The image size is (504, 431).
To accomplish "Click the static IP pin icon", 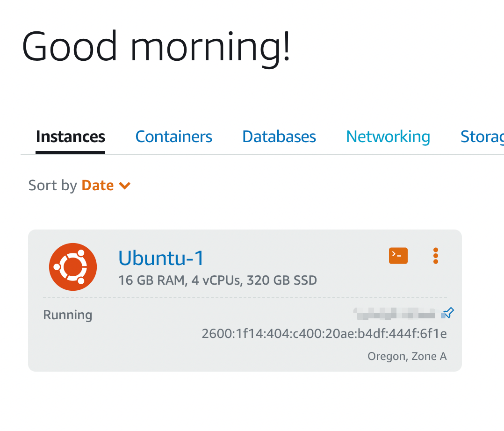I will click(448, 313).
